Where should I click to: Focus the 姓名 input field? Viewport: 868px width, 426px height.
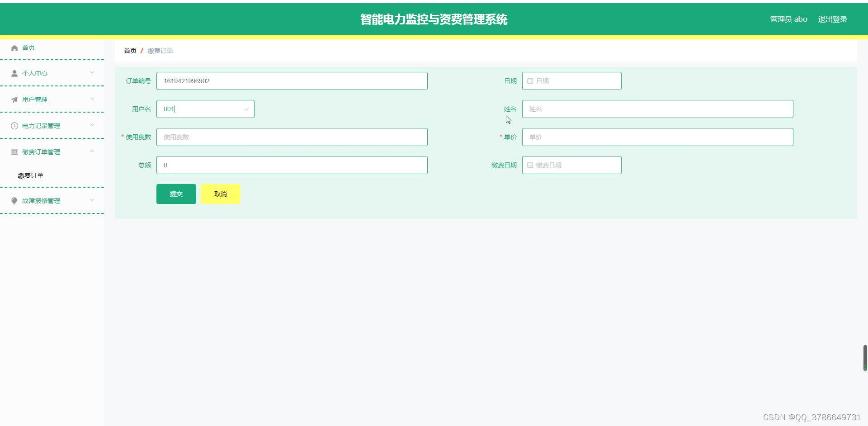click(658, 109)
